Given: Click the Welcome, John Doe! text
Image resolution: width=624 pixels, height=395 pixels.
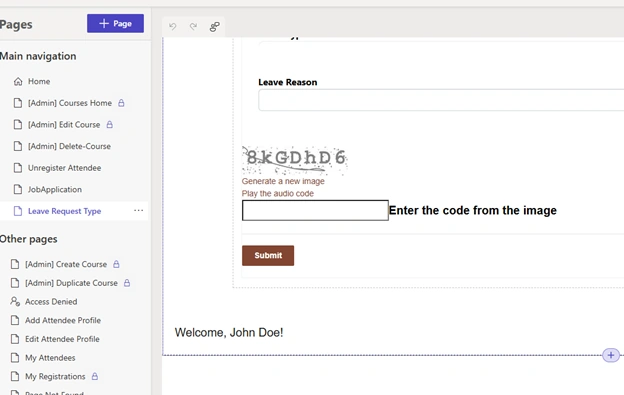Looking at the screenshot, I should pyautogui.click(x=229, y=333).
